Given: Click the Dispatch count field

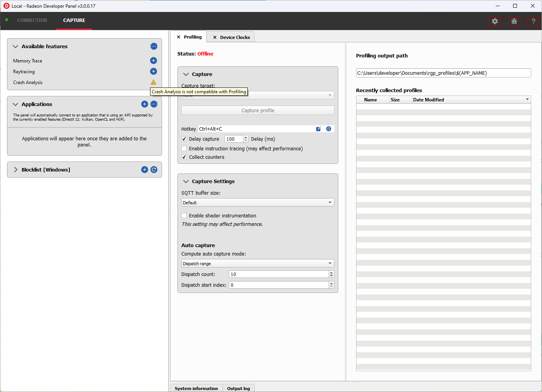Looking at the screenshot, I should coord(279,274).
